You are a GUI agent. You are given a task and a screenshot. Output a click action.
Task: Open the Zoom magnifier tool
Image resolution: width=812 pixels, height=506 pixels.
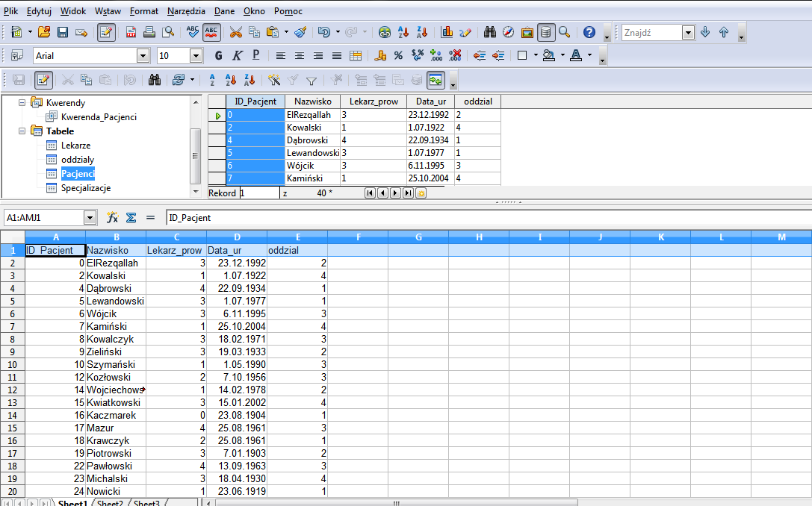(x=565, y=33)
